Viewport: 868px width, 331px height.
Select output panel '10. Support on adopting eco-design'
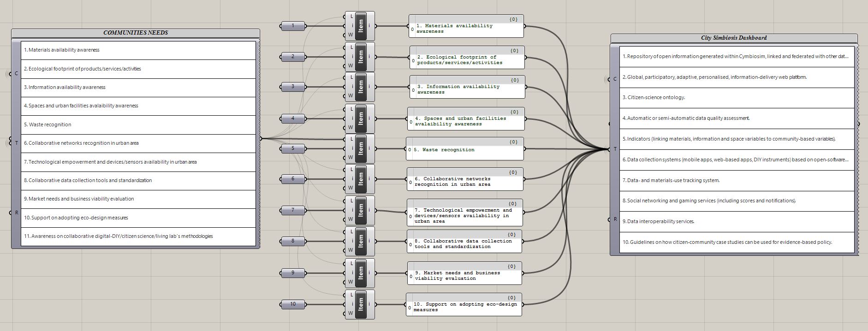[x=464, y=305]
